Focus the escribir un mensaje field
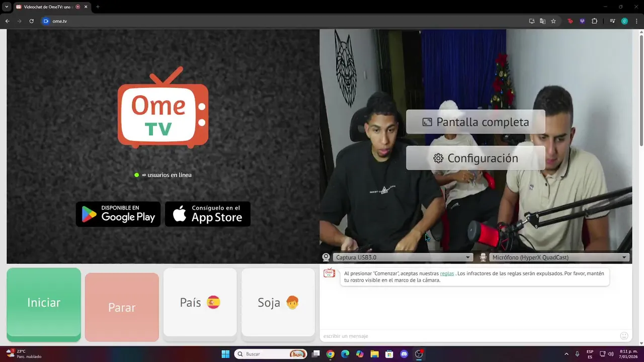 click(x=468, y=336)
